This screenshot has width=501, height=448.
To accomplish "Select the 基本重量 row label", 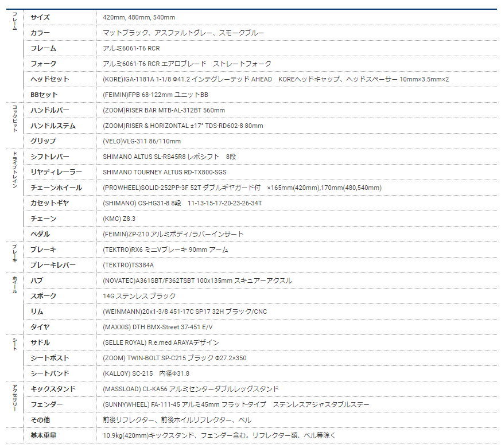I will [x=44, y=435].
